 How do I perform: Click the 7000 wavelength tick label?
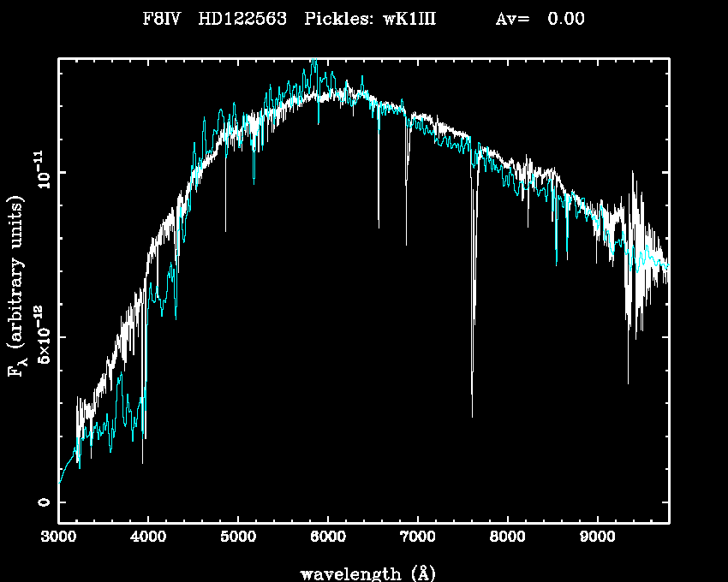418,538
